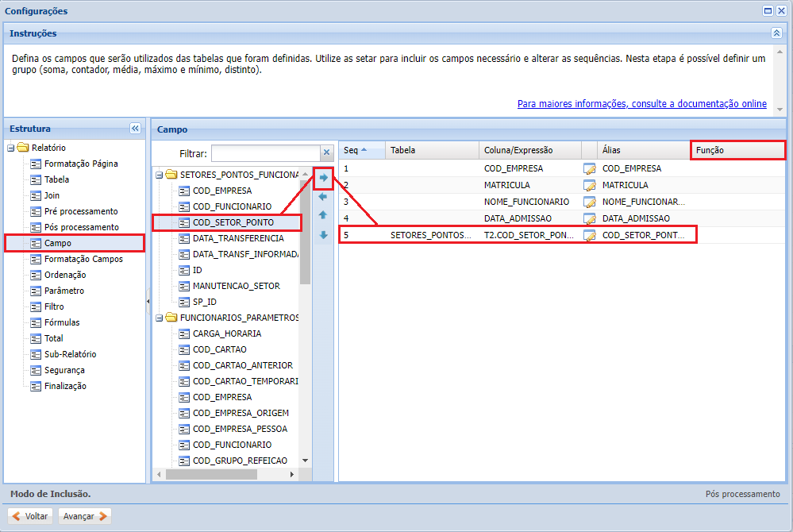
Task: Open Formatação Campos in structure tree
Action: [x=83, y=259]
